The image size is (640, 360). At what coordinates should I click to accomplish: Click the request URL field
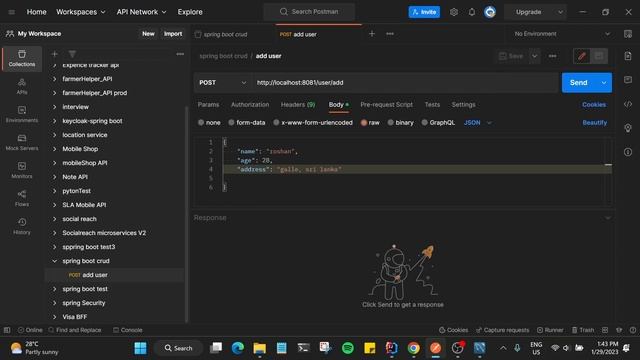coord(405,82)
